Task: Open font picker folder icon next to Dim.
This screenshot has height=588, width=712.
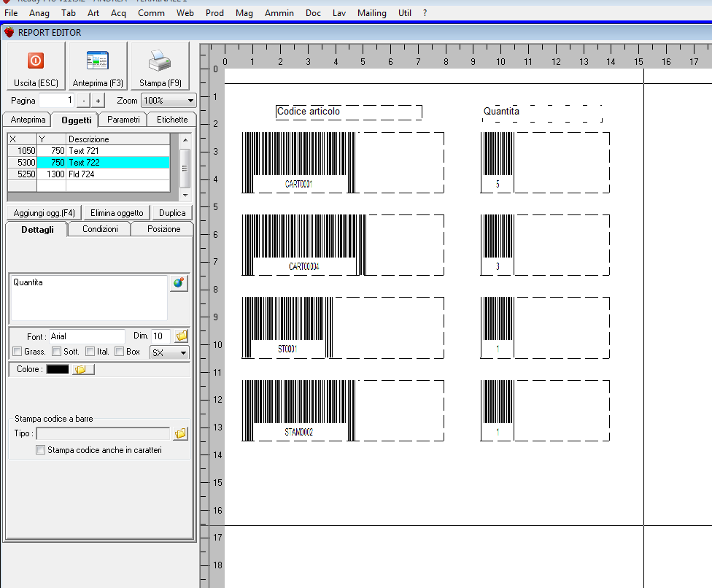Action: [182, 336]
